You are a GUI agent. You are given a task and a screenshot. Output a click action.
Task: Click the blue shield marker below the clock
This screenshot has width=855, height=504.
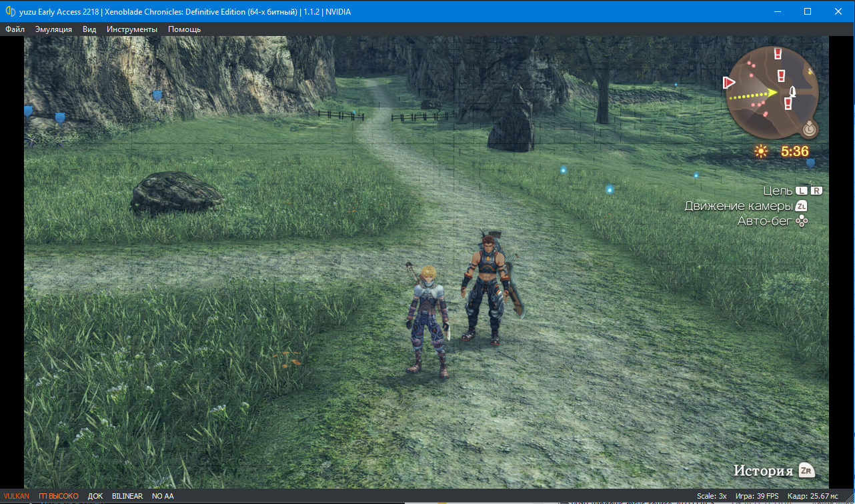[x=810, y=163]
